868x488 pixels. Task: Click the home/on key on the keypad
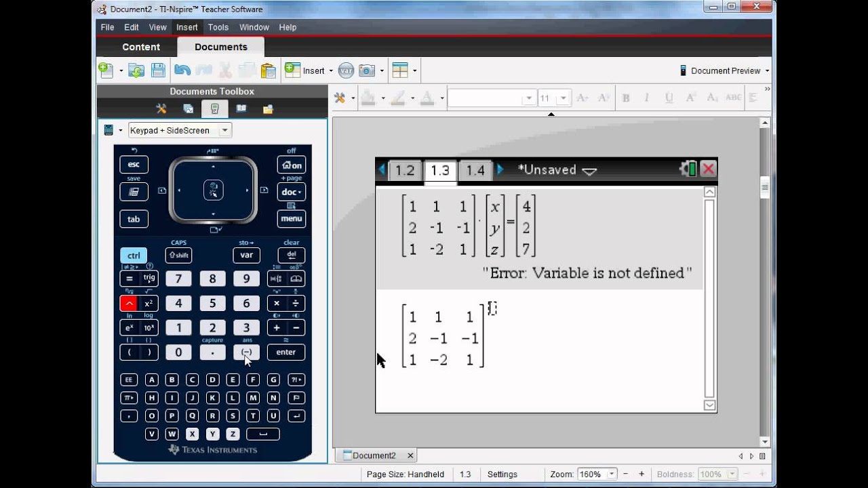click(292, 165)
